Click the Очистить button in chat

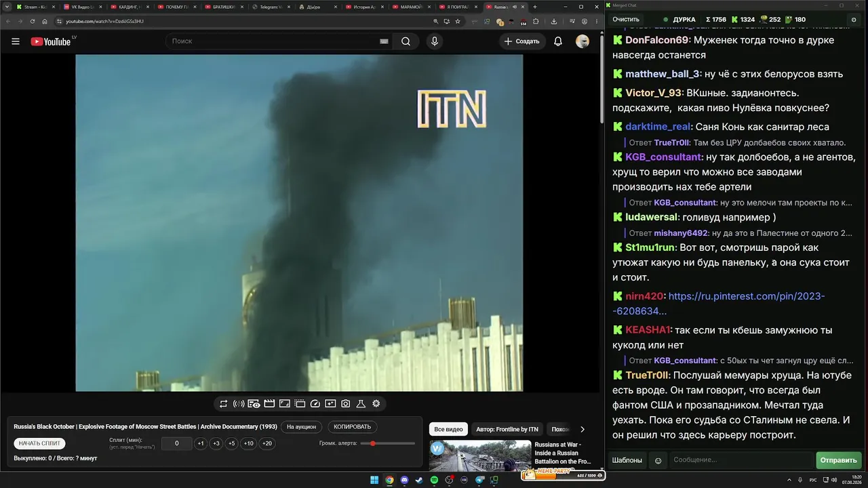coord(626,20)
